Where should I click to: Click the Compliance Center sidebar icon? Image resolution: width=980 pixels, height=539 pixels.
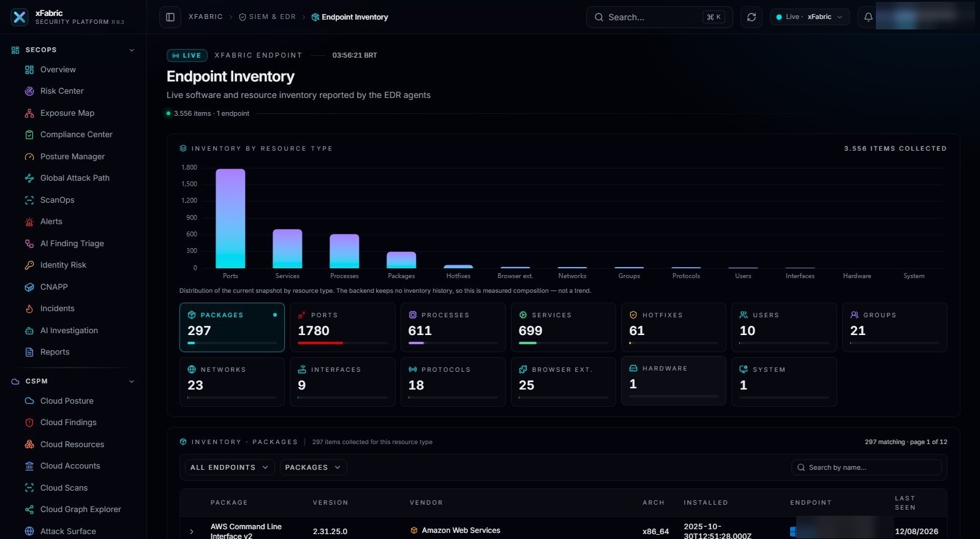(29, 135)
